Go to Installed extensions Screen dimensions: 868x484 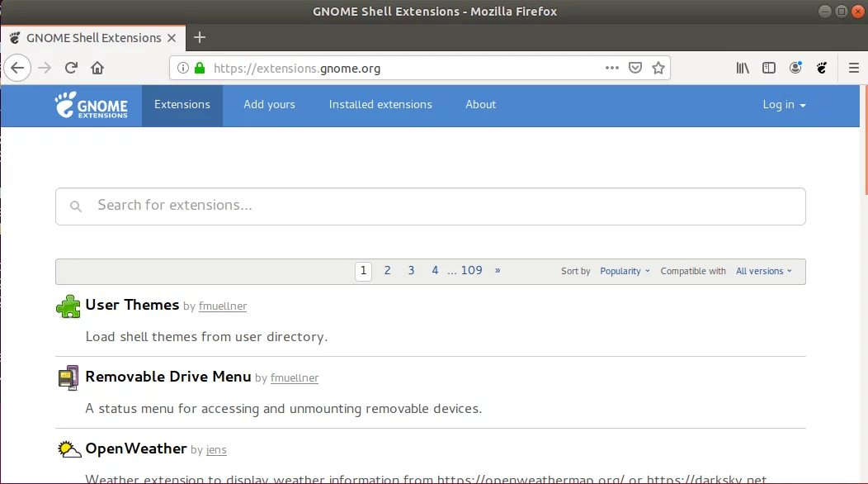tap(380, 105)
